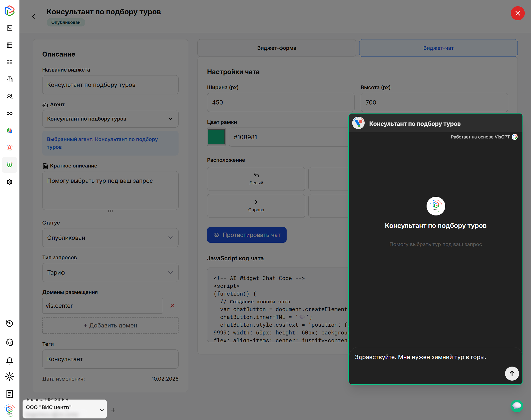Screen dimensions: 531x420
Task: Click the support headset icon
Action: click(10, 342)
